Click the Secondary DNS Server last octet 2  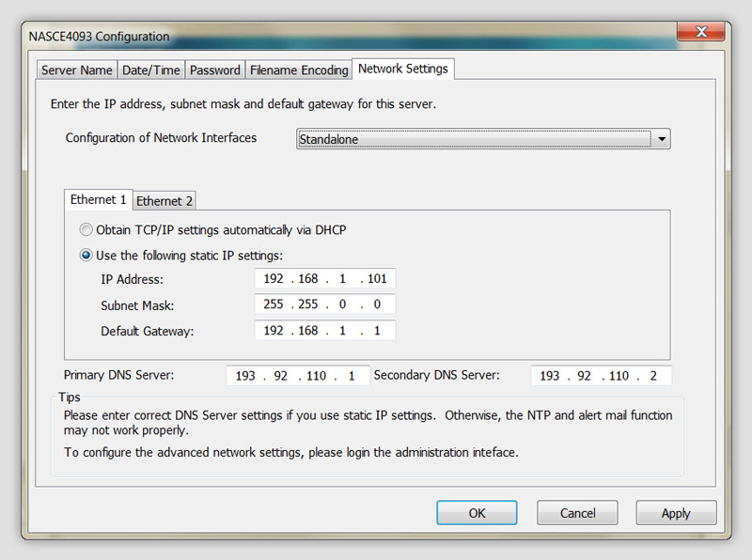pos(653,376)
